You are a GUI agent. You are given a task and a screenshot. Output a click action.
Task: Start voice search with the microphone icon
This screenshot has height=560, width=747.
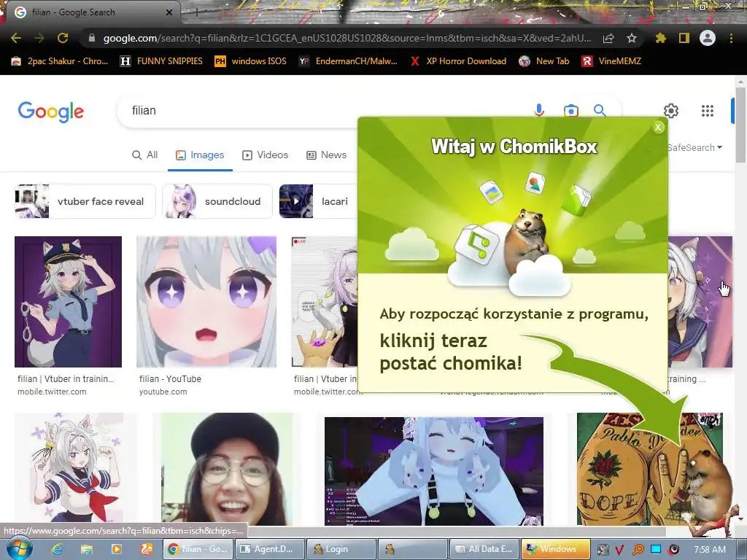coord(539,111)
